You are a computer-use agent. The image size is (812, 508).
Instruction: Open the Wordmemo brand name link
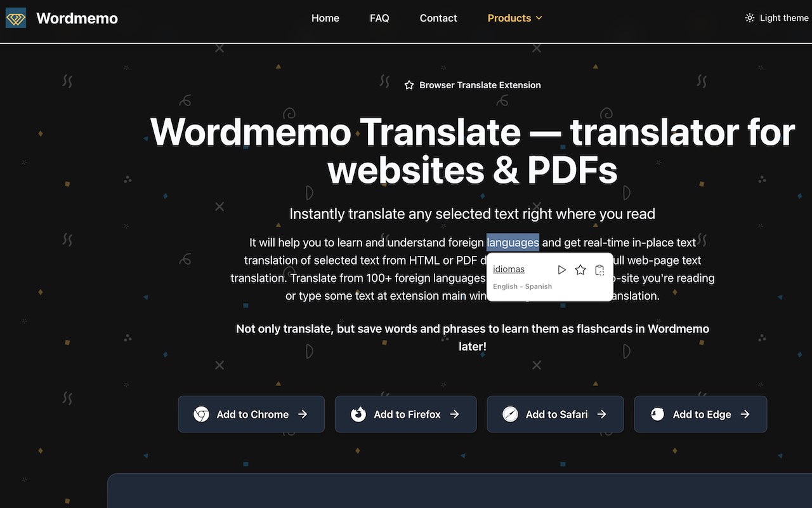click(x=77, y=18)
